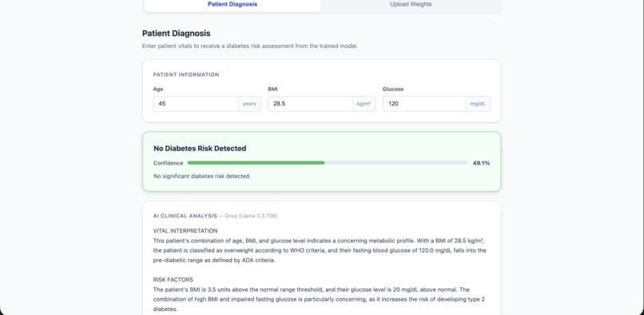
Task: Click the 'VITAL INTERPRETATION' heading
Action: 185,231
